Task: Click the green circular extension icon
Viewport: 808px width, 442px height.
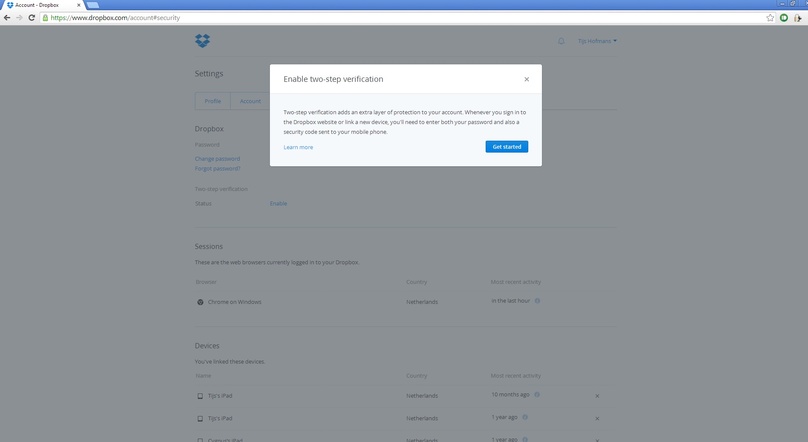Action: (784, 18)
